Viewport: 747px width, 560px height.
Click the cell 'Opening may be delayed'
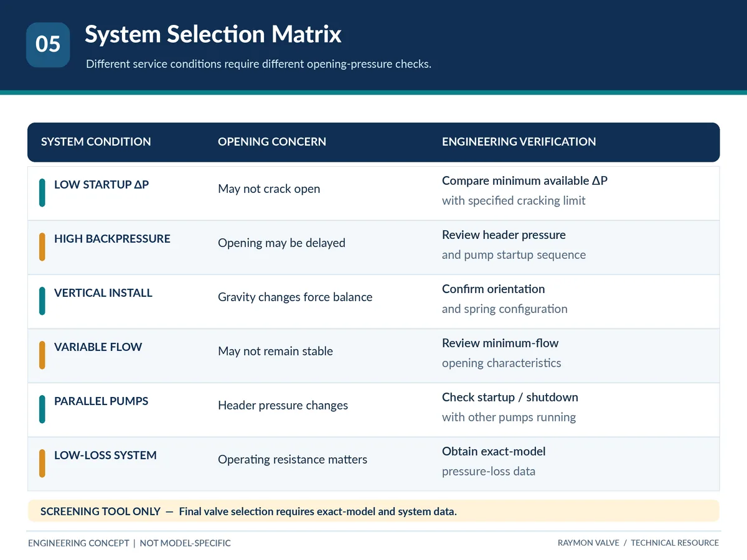click(281, 243)
